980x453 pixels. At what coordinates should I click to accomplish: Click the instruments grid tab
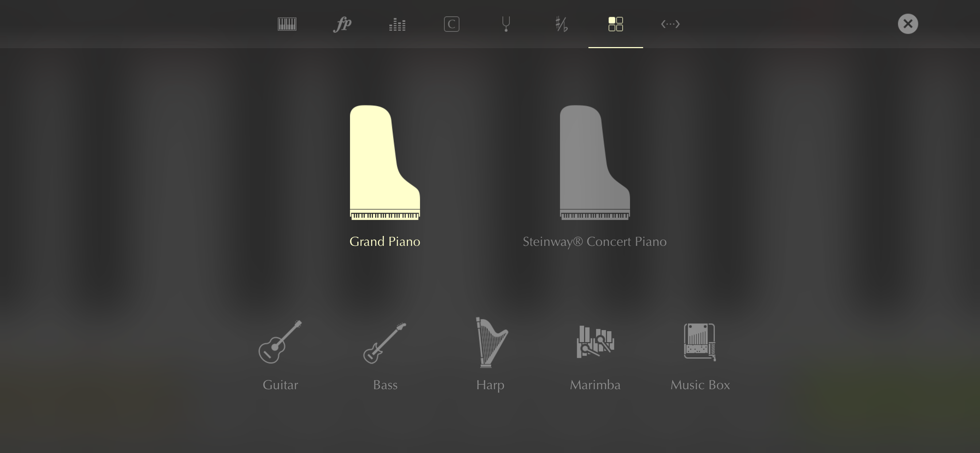(615, 24)
